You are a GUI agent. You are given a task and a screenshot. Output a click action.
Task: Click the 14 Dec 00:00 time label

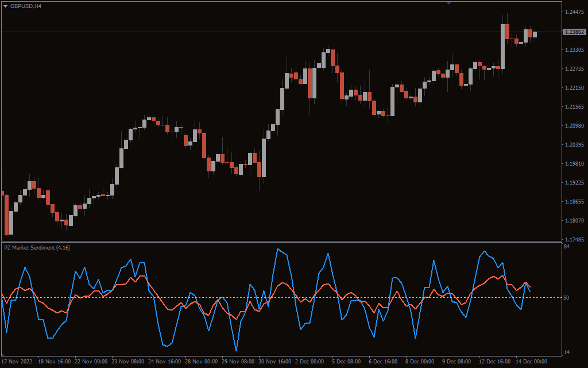(532, 362)
